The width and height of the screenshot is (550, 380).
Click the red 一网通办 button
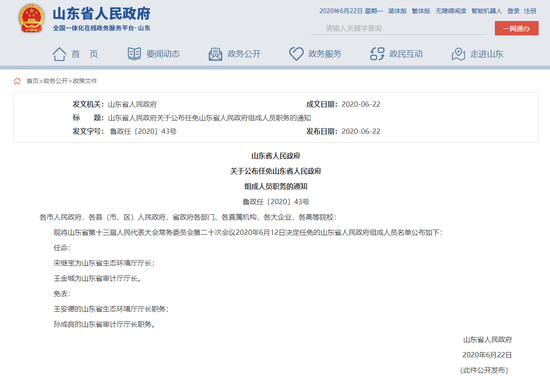517,28
